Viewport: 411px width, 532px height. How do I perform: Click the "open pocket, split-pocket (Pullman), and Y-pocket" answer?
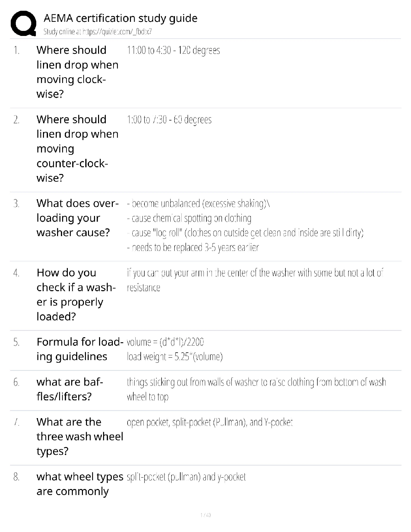[210, 422]
